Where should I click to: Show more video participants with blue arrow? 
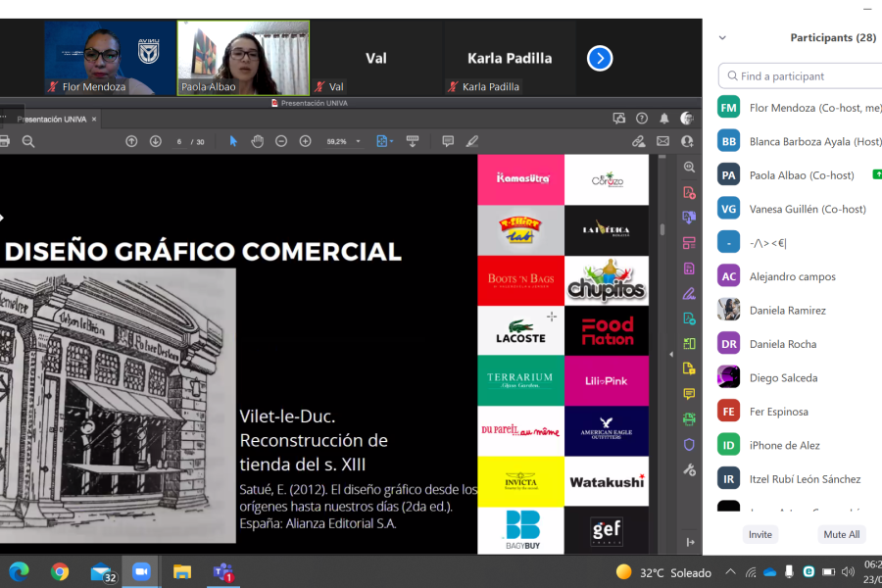pos(600,58)
